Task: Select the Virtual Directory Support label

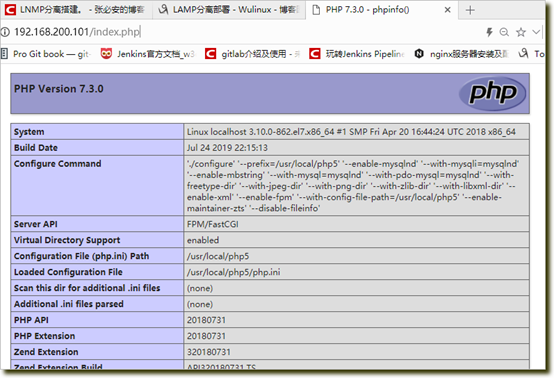Action: [67, 240]
